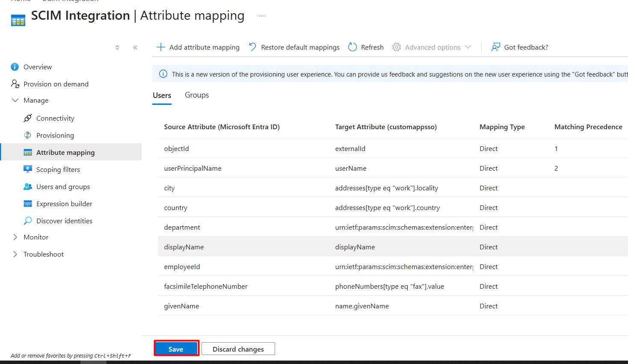Image resolution: width=628 pixels, height=364 pixels.
Task: Click the Connectivity plug icon
Action: pos(28,118)
